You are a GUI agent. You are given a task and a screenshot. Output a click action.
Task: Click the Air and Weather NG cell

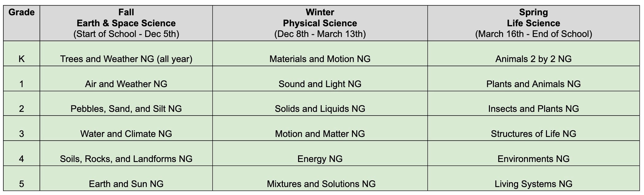coord(126,84)
